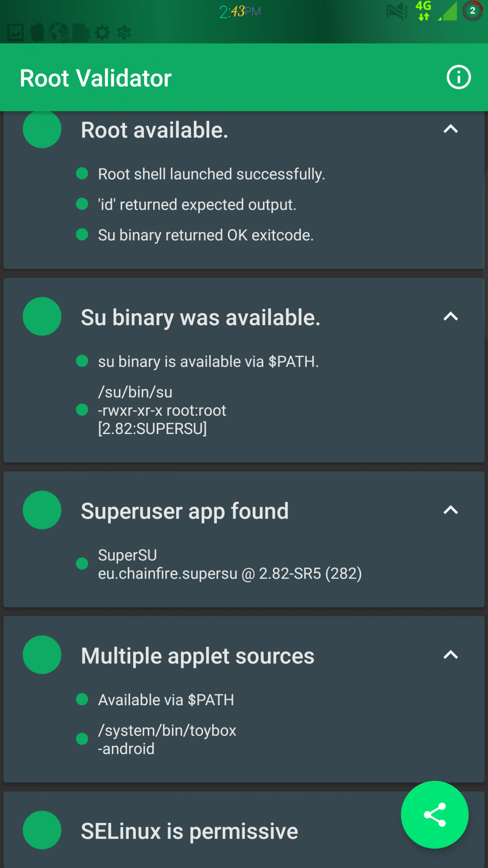Select the eu.chainfire.supersu package entry
This screenshot has height=868, width=488.
pos(229,564)
